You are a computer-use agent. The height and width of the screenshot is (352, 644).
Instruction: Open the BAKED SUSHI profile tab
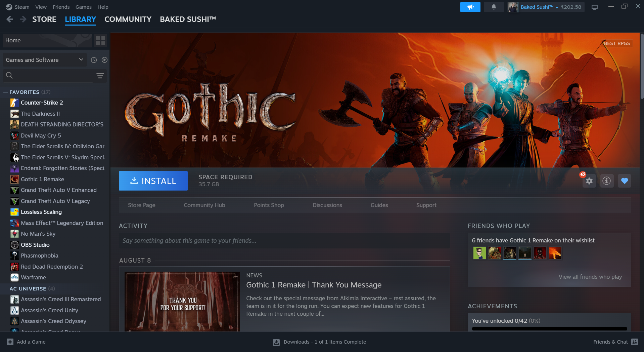188,19
